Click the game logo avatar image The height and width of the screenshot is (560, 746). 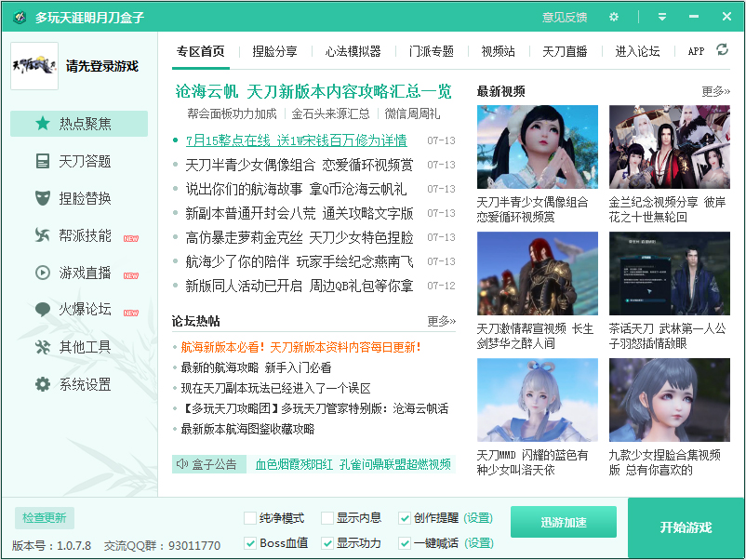34,66
